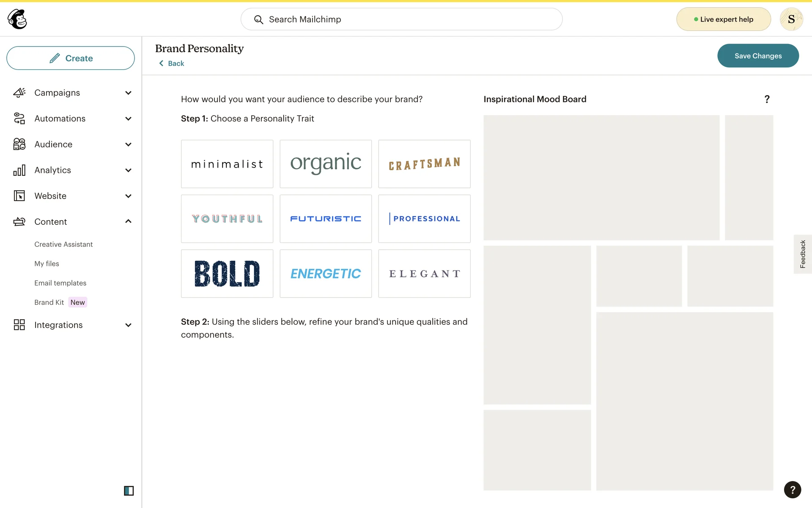Collapse the Content section chevron

pos(129,221)
